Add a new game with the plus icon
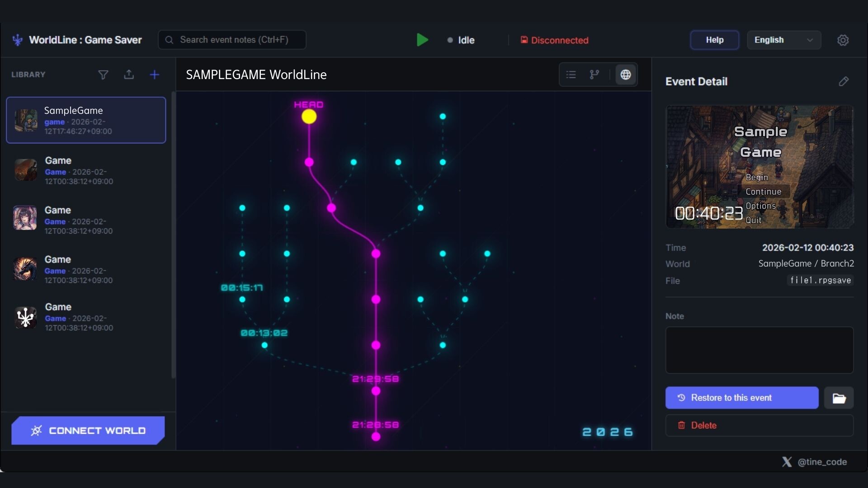The width and height of the screenshot is (868, 488). click(154, 75)
